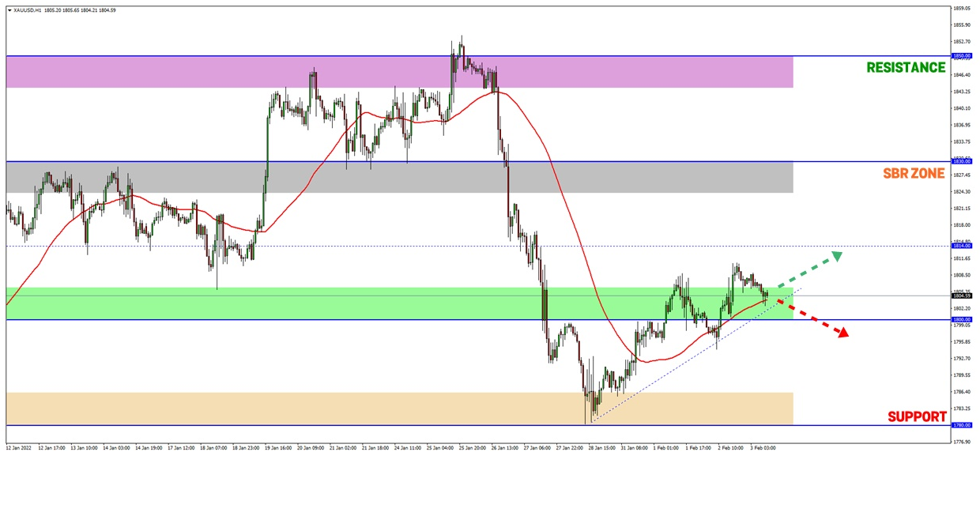The image size is (980, 512).
Task: Select the red dashed arrow head
Action: pyautogui.click(x=842, y=334)
